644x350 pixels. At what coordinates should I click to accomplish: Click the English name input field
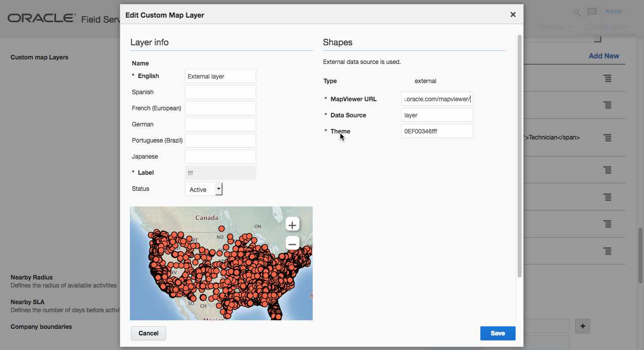tap(220, 76)
